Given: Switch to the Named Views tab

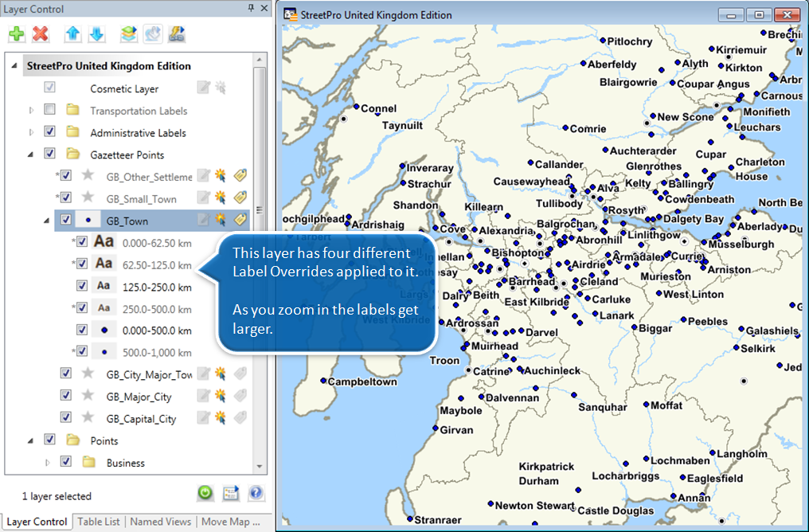Looking at the screenshot, I should click(161, 522).
